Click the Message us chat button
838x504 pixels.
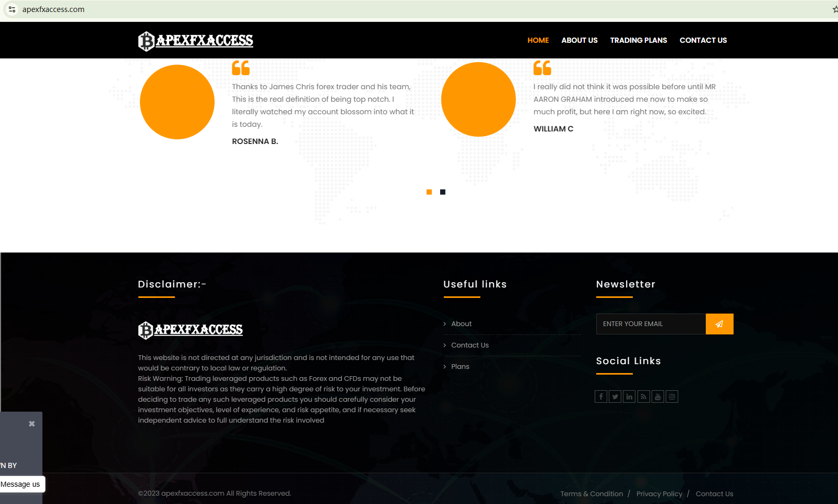(22, 484)
